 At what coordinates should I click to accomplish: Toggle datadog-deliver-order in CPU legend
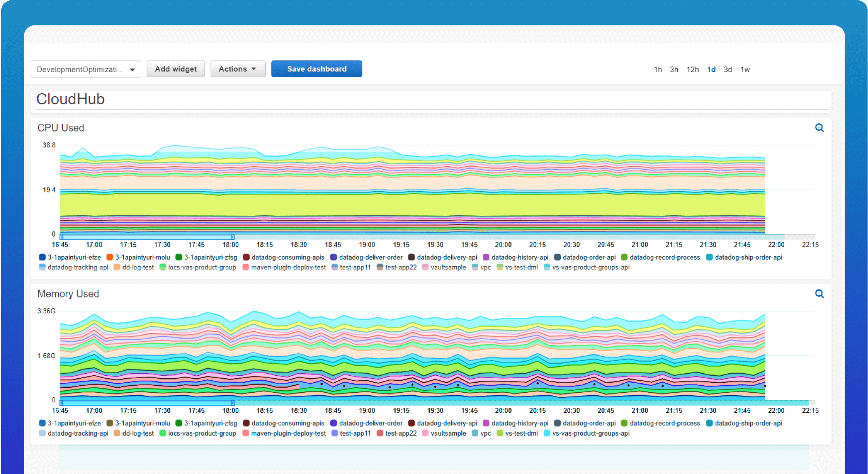tap(366, 257)
